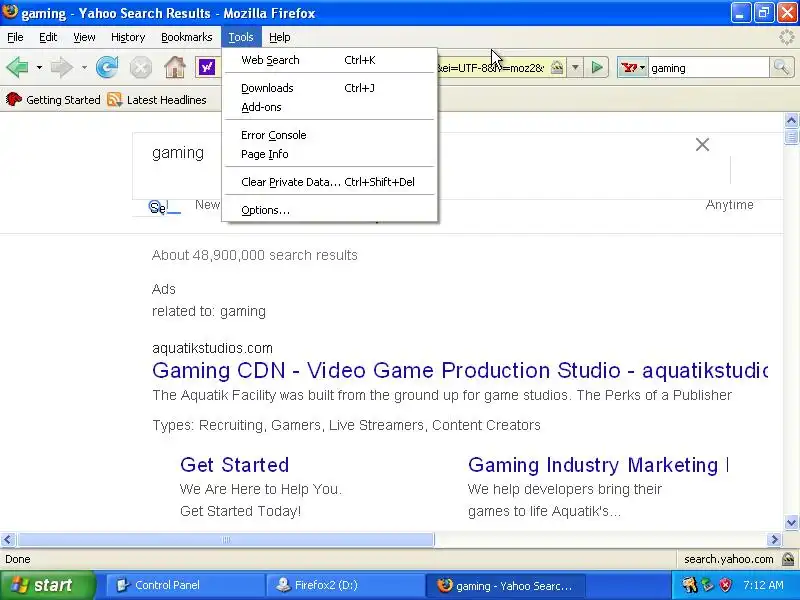Click the horizontal scrollbar right arrow
The height and width of the screenshot is (600, 800).
tap(774, 539)
